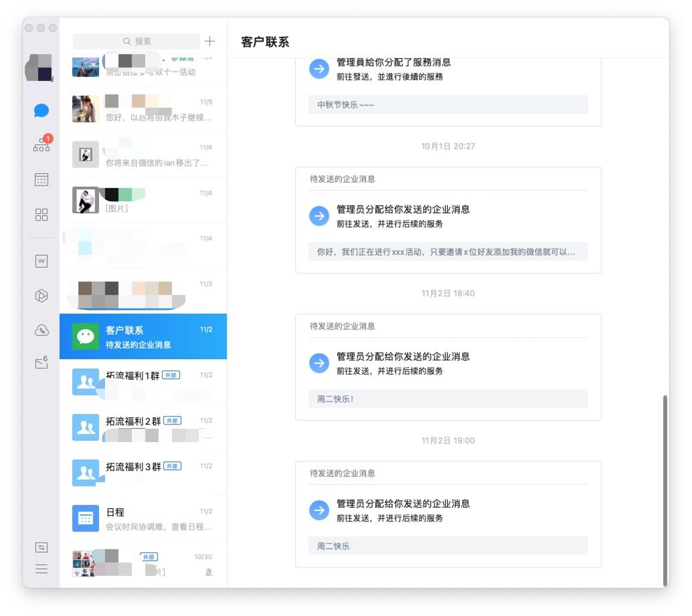Open the toolbox icon above the hamburger menu
692x616 pixels.
point(41,547)
